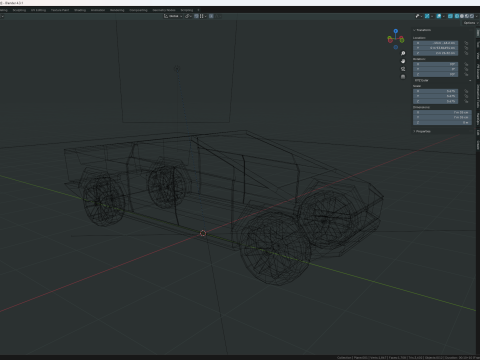Viewport: 480px width, 360px height.
Task: Open the gizmo options dropdown arrow
Action: pyautogui.click(x=432, y=16)
